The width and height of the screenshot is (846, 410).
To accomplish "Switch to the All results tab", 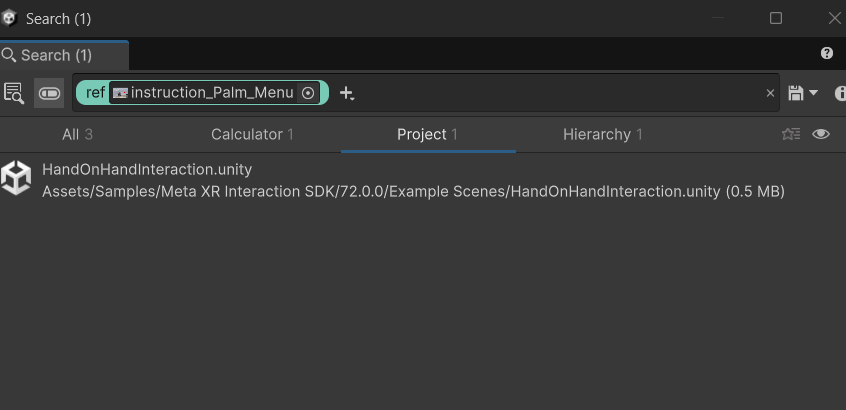I will coord(77,134).
